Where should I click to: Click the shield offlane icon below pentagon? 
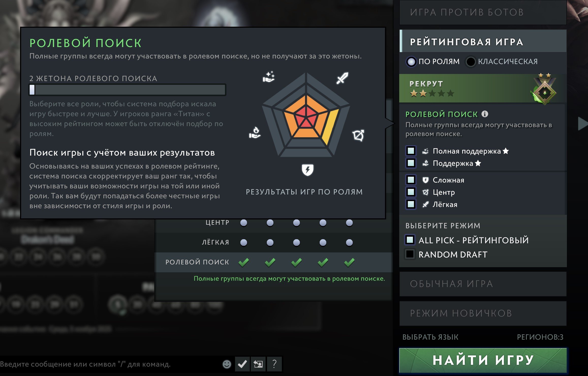coord(307,170)
